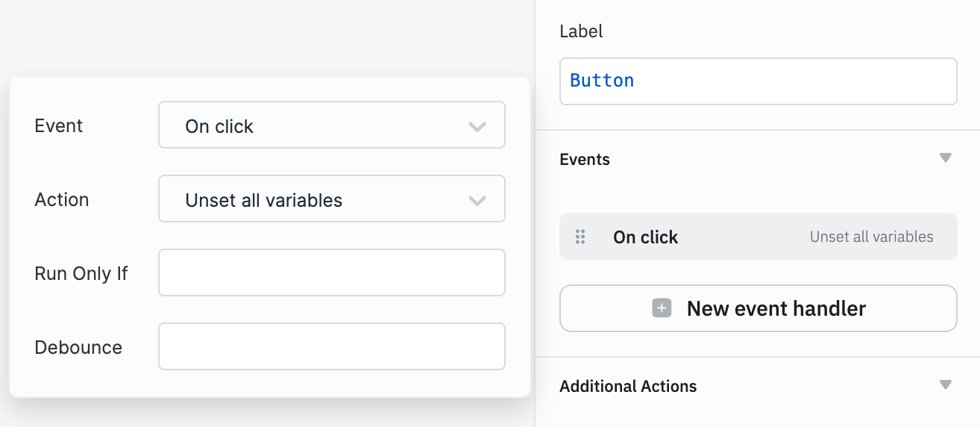The height and width of the screenshot is (427, 980).
Task: Collapse the Additional Actions section triangle
Action: click(x=946, y=385)
